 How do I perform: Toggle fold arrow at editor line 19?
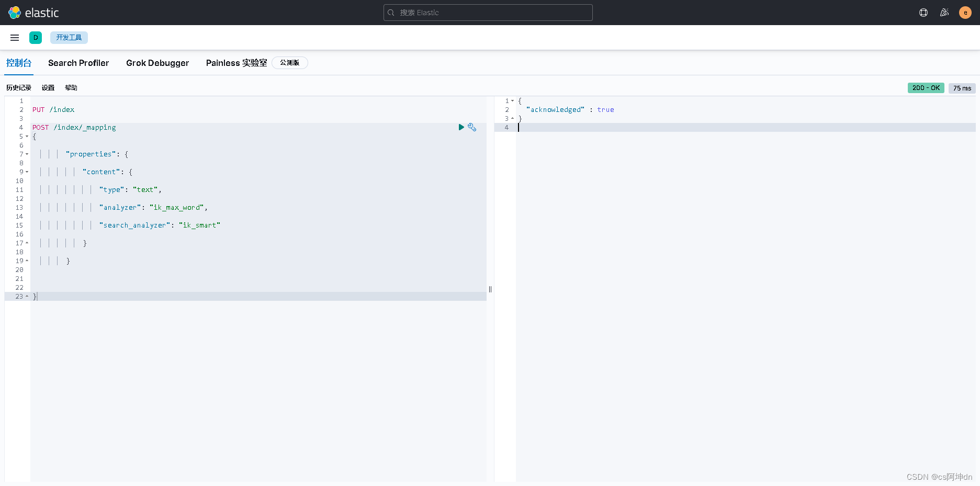(x=27, y=261)
